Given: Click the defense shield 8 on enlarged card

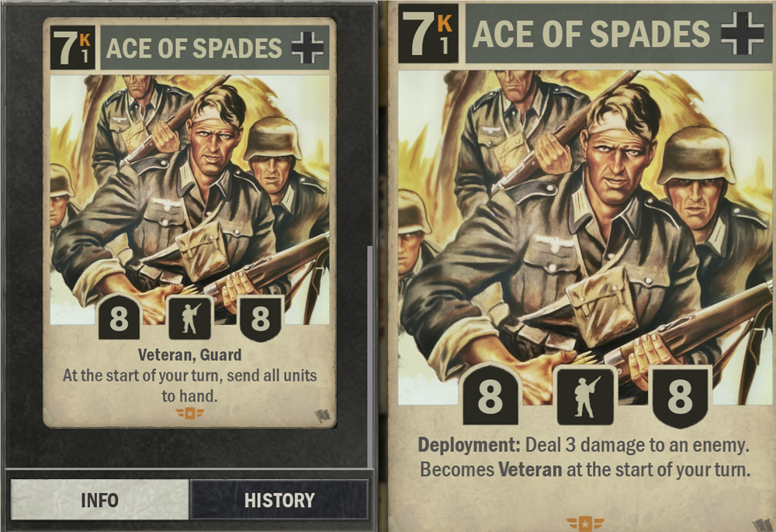Looking at the screenshot, I should point(680,397).
